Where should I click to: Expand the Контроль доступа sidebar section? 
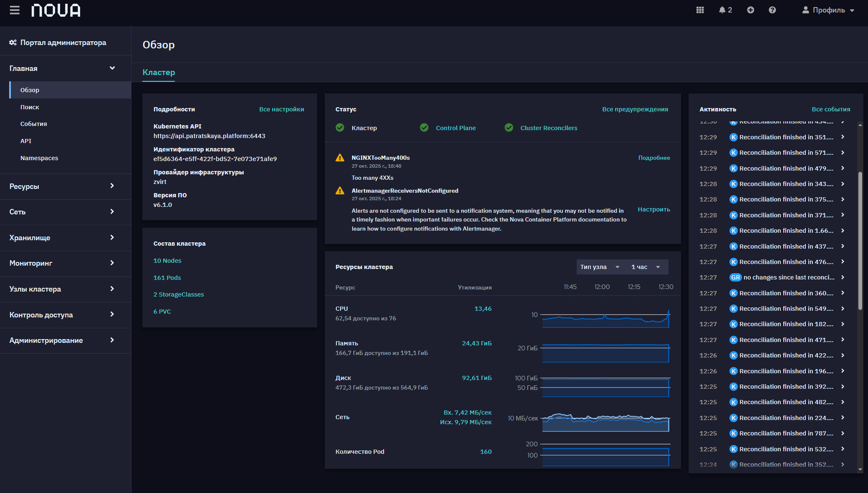66,315
